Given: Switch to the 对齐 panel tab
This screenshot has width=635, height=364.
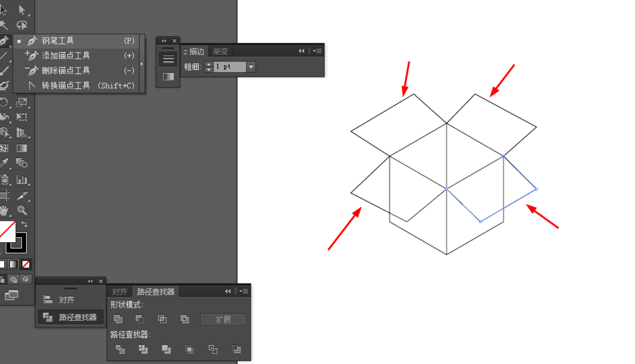Looking at the screenshot, I should click(119, 292).
